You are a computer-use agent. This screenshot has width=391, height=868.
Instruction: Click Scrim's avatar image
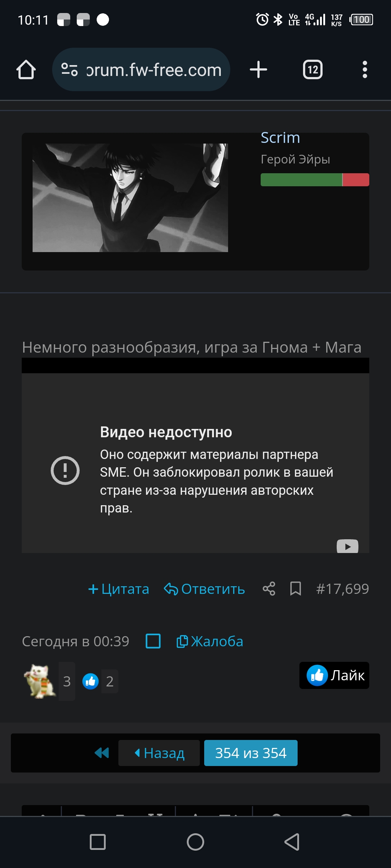(x=130, y=198)
